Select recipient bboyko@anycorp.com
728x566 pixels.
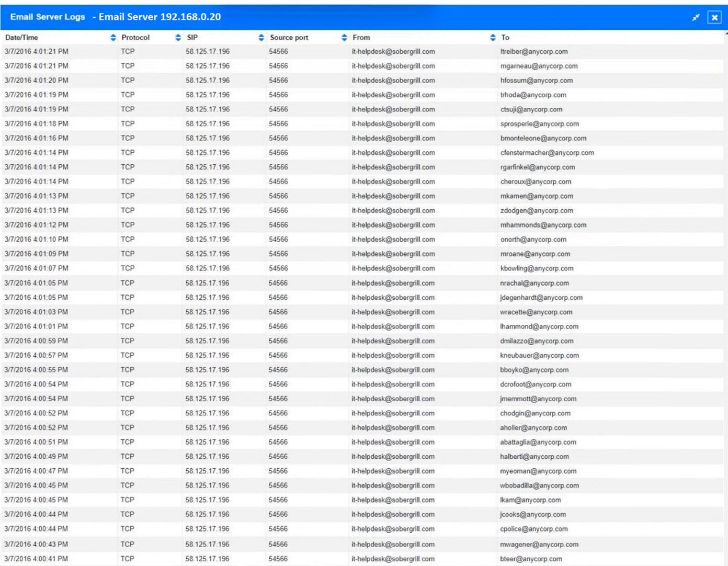(x=534, y=370)
